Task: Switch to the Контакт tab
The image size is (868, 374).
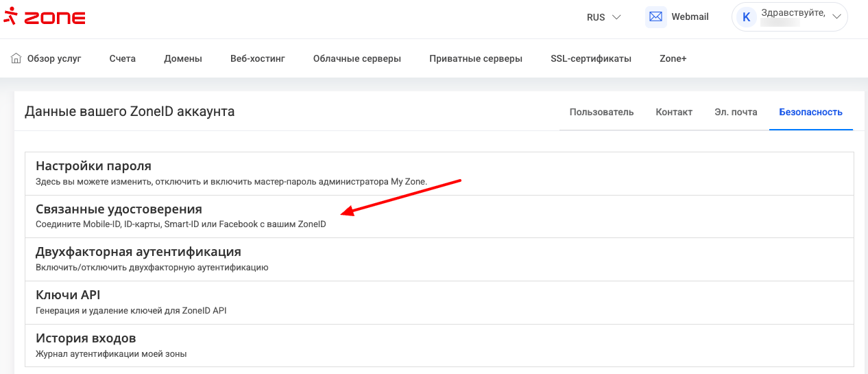Action: (x=674, y=112)
